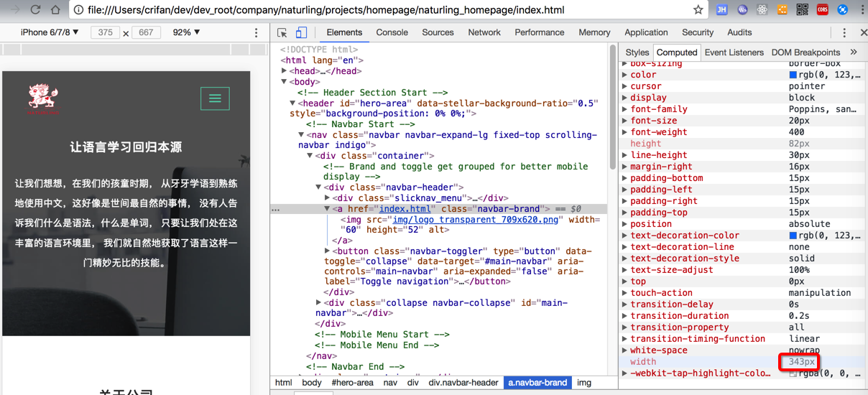This screenshot has height=395, width=868.
Task: Switch to the Network tab
Action: tap(484, 32)
